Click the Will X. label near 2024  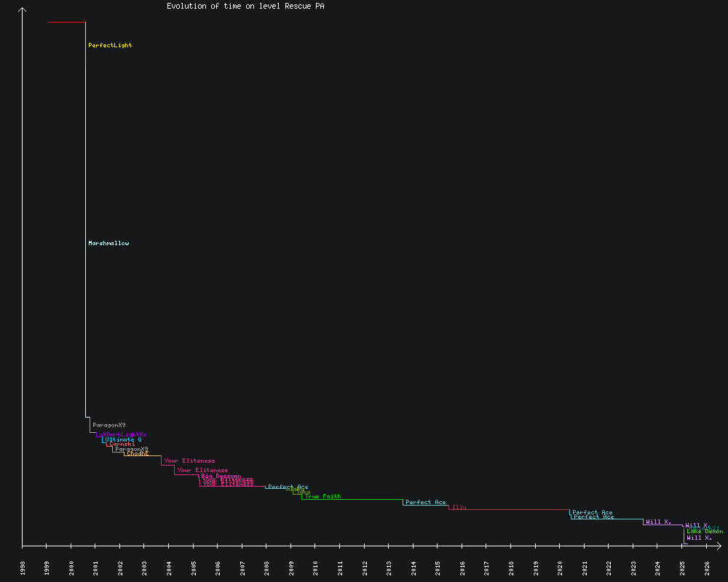(x=658, y=522)
